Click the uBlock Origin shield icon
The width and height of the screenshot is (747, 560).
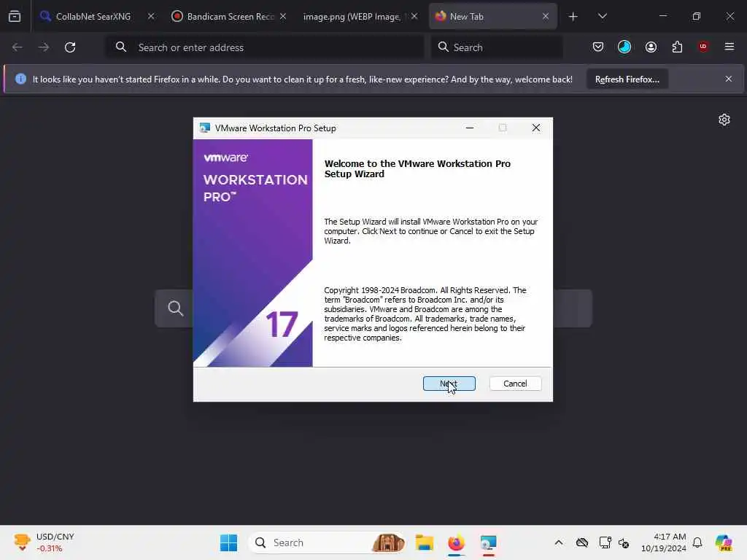click(x=703, y=47)
